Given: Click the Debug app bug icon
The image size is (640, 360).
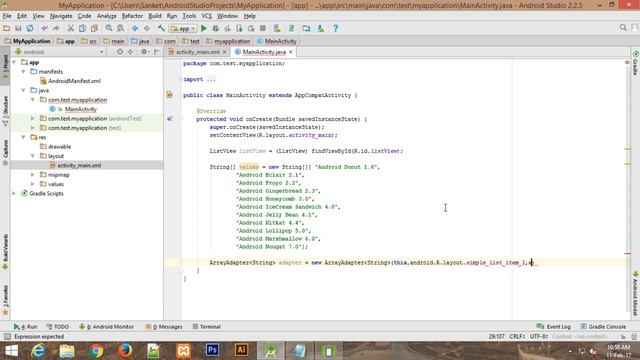Looking at the screenshot, I should 216,28.
